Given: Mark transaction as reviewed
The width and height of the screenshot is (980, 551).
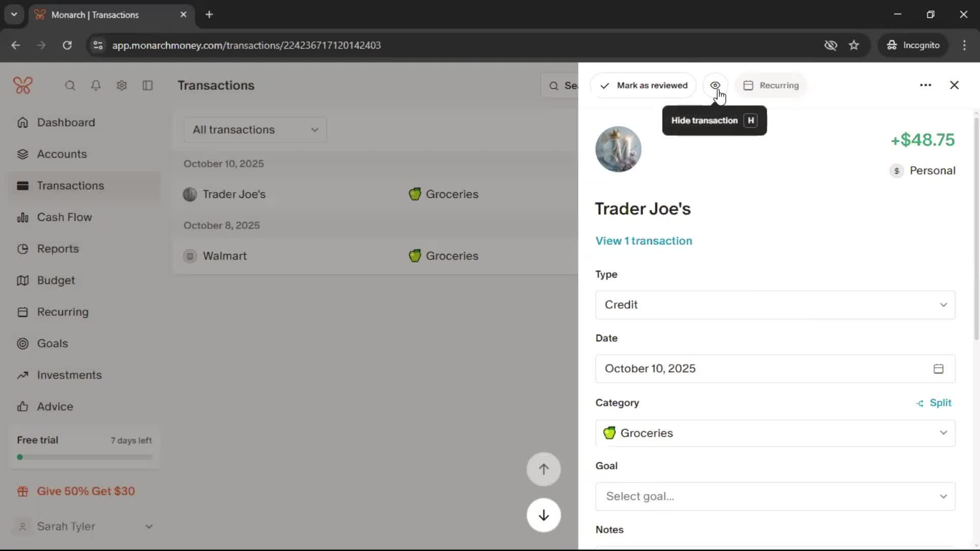Looking at the screenshot, I should pos(644,85).
